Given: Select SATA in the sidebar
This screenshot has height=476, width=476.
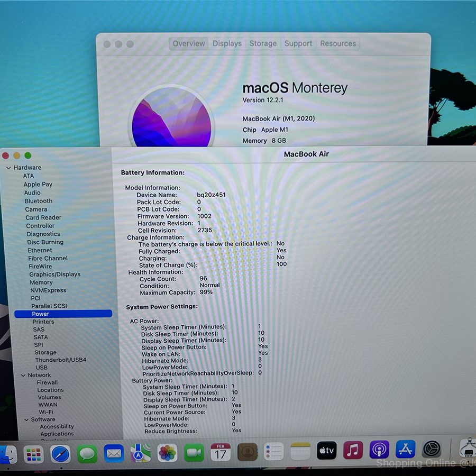Looking at the screenshot, I should [x=41, y=337].
